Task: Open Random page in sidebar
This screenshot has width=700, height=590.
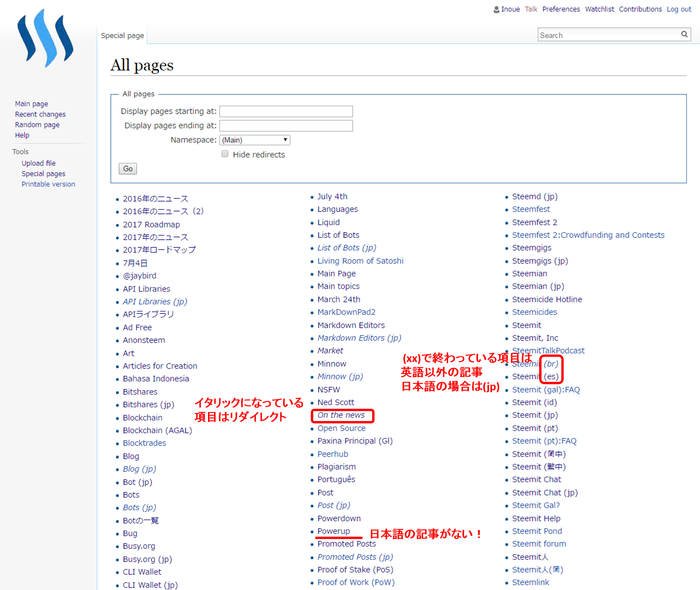Action: click(x=37, y=125)
